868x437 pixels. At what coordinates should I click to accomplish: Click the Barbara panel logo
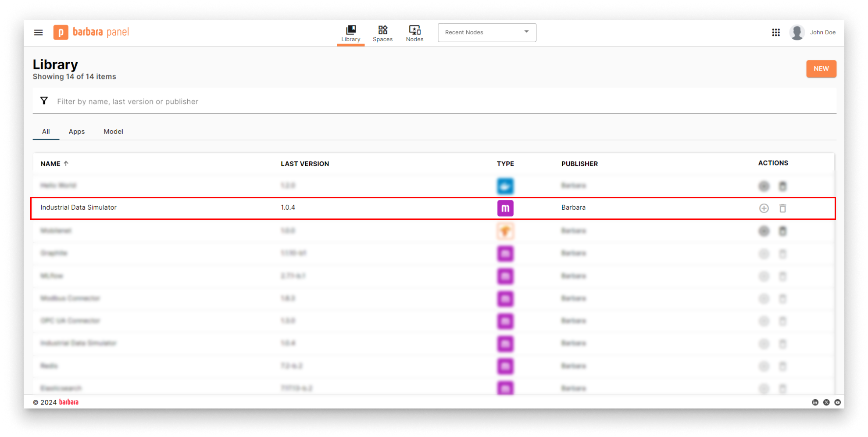tap(91, 32)
